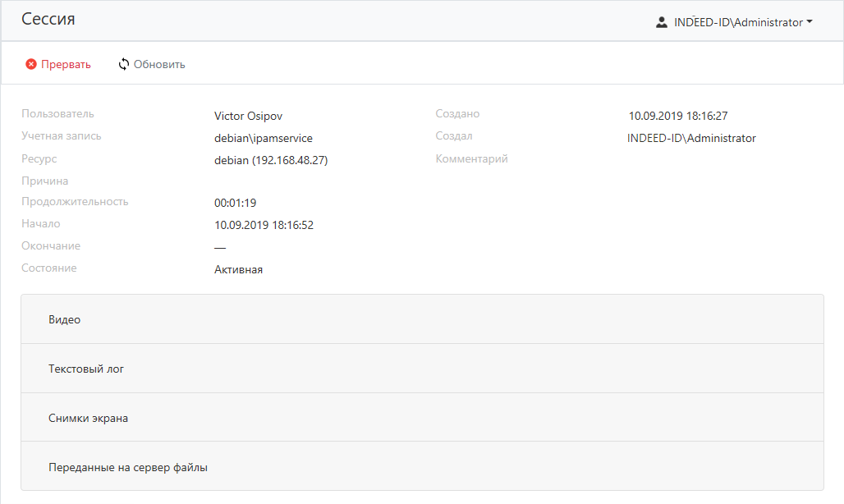Image resolution: width=844 pixels, height=504 pixels.
Task: Click the creator value INDEED-ID\Administrator
Action: [x=691, y=139]
